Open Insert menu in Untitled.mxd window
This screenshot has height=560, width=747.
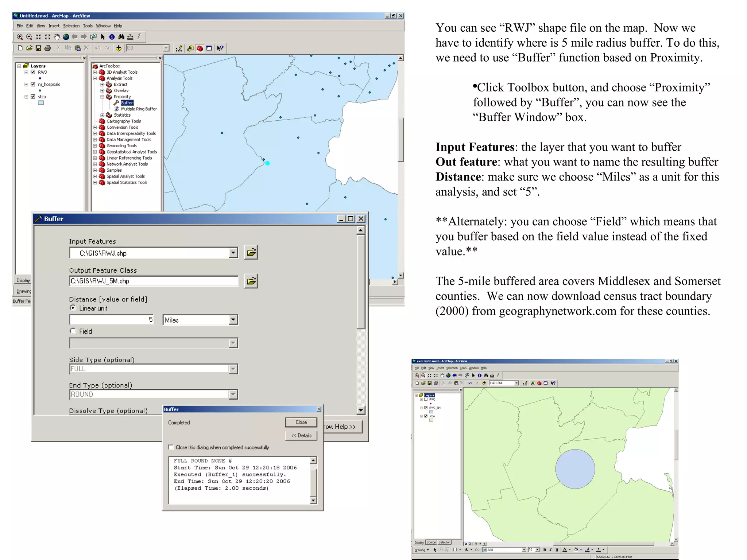pyautogui.click(x=54, y=26)
